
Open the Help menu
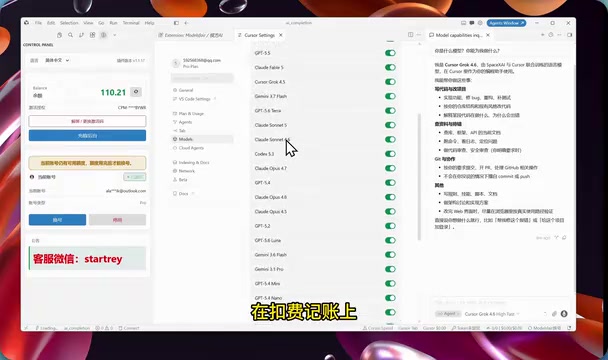point(149,23)
